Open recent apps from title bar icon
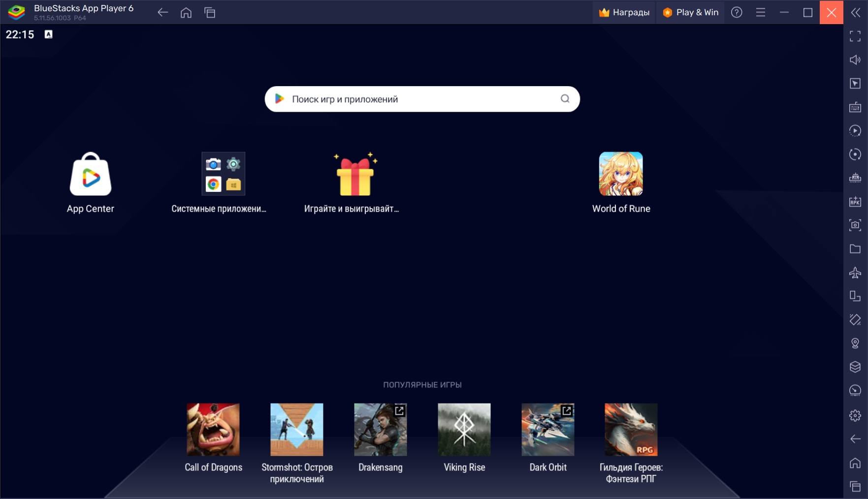This screenshot has height=499, width=868. click(x=210, y=12)
